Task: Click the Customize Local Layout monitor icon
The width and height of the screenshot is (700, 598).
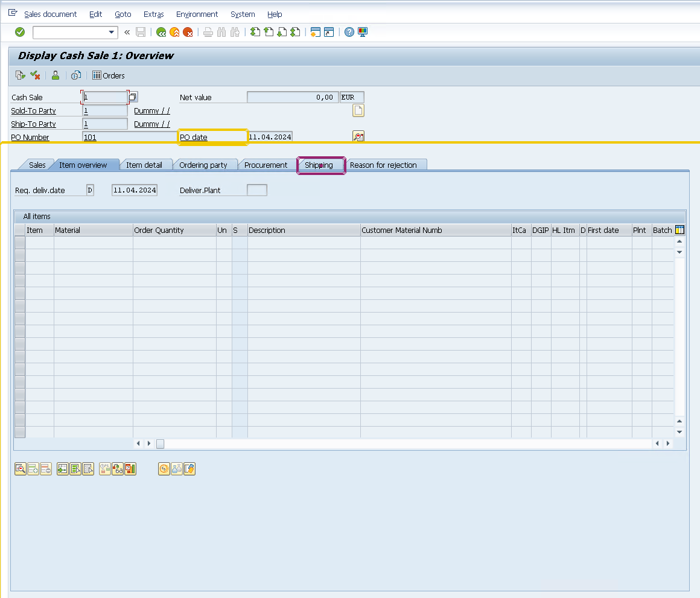Action: tap(363, 32)
